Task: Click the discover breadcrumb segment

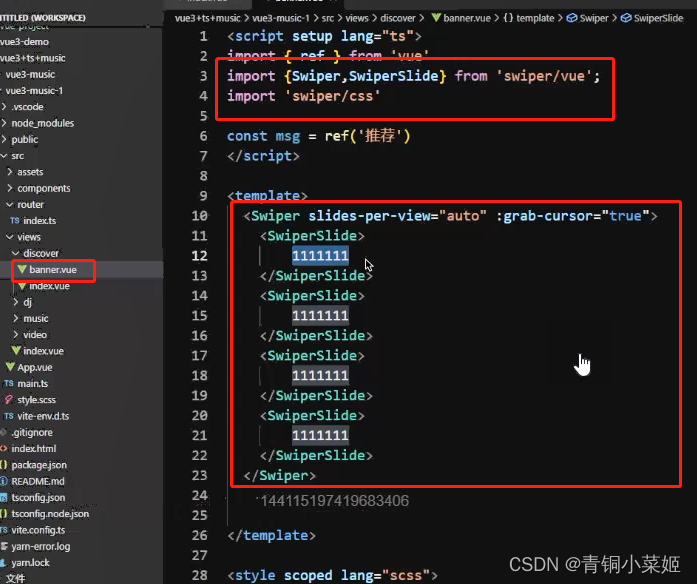Action: point(398,18)
